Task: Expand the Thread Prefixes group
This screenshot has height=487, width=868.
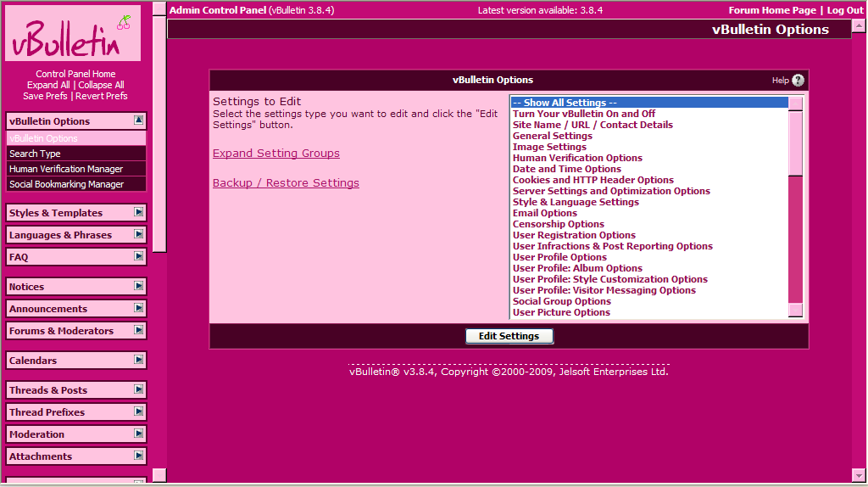Action: 138,411
